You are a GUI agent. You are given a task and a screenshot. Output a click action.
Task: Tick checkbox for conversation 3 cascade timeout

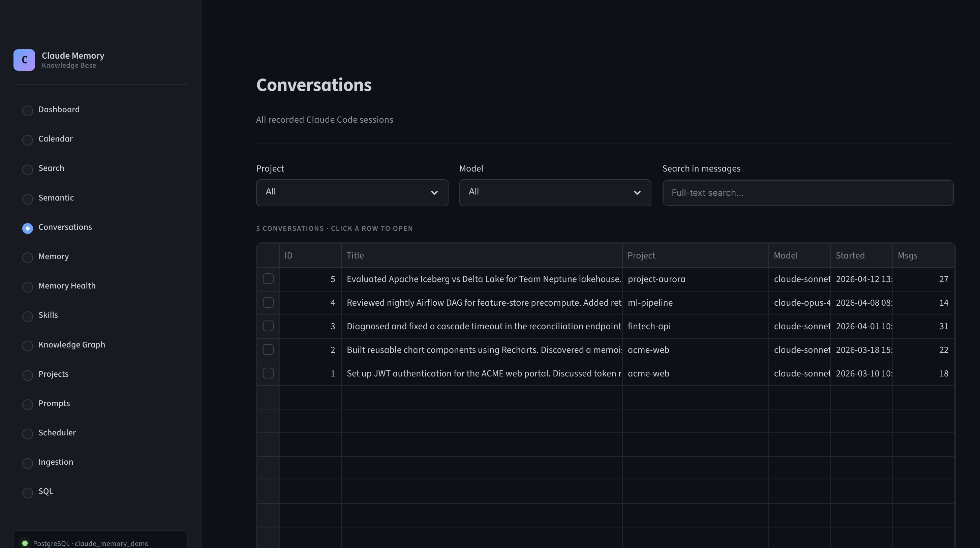pos(268,326)
